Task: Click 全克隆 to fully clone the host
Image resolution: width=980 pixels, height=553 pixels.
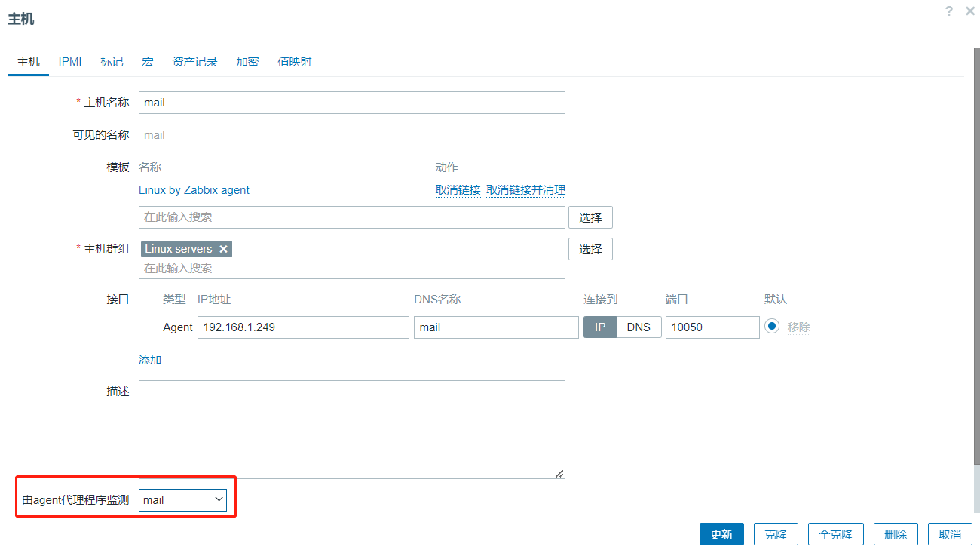Action: coord(835,534)
